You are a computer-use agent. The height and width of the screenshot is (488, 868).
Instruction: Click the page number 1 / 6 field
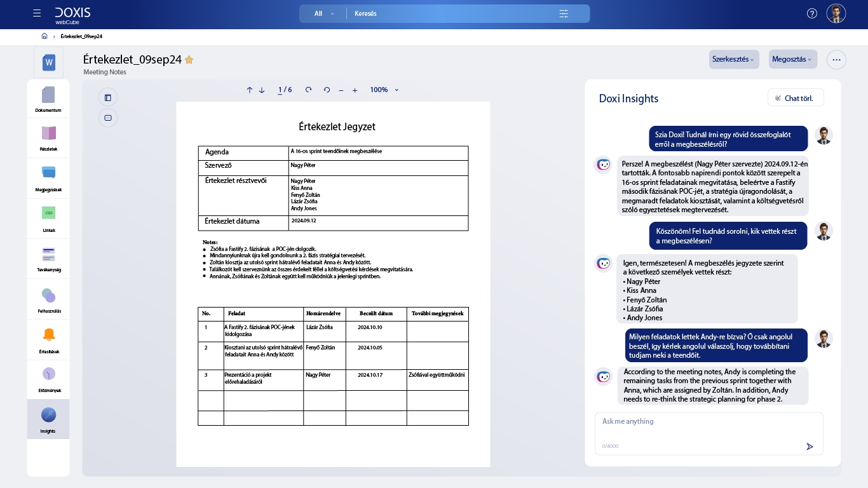click(285, 90)
